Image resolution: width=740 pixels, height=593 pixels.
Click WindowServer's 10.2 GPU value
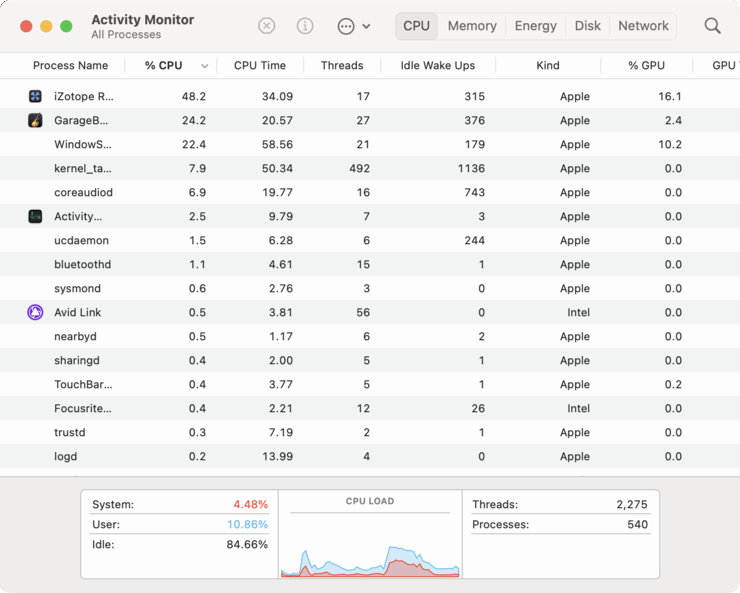[x=670, y=144]
